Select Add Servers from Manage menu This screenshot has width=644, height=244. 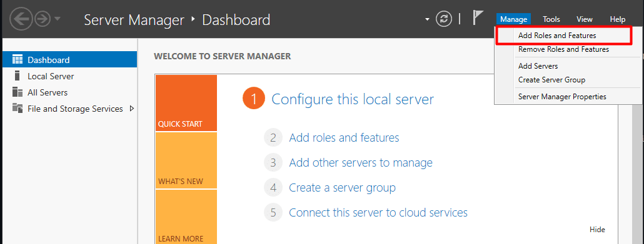tap(538, 66)
